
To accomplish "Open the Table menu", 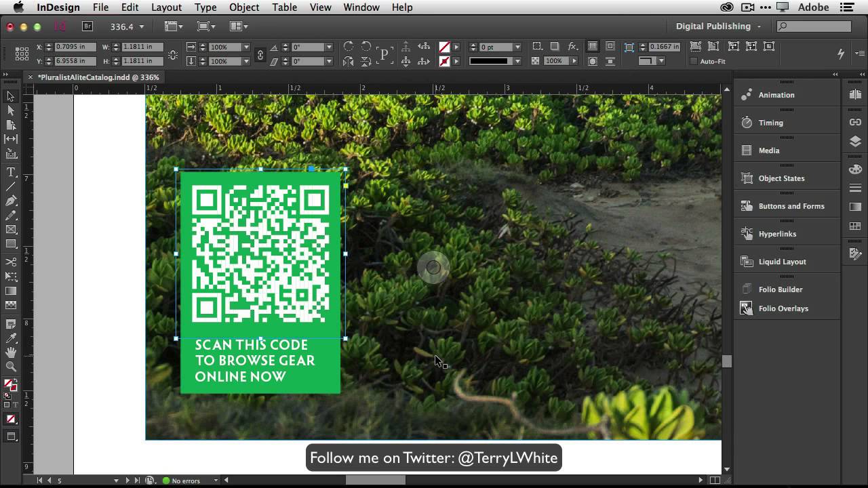I will coord(284,7).
